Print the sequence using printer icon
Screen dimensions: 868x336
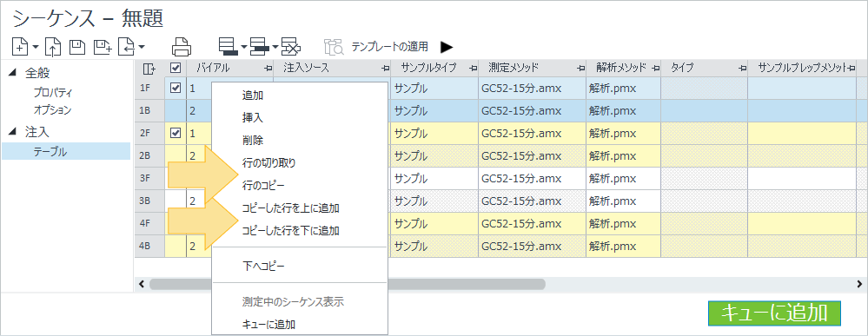pyautogui.click(x=182, y=47)
